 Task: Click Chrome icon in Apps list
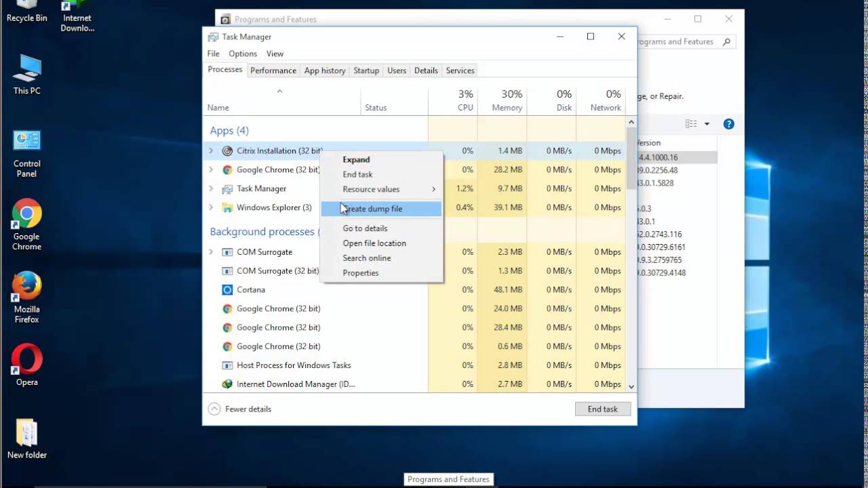click(227, 169)
